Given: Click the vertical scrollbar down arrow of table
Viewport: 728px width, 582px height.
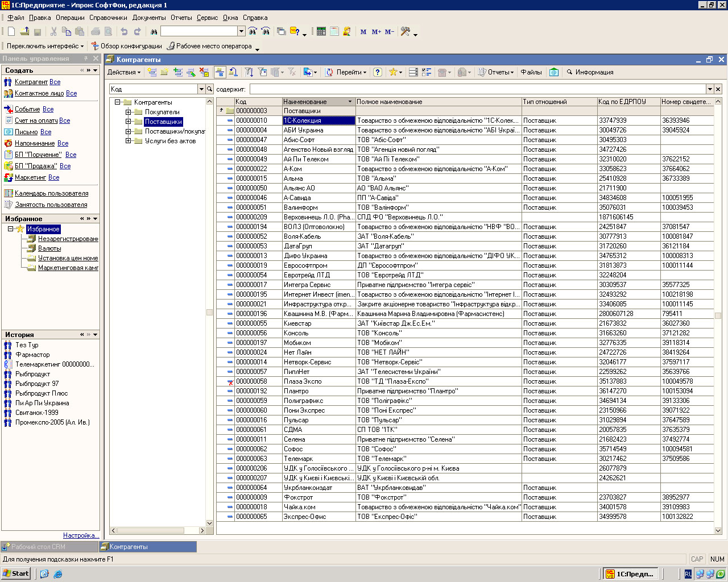Looking at the screenshot, I should click(718, 530).
